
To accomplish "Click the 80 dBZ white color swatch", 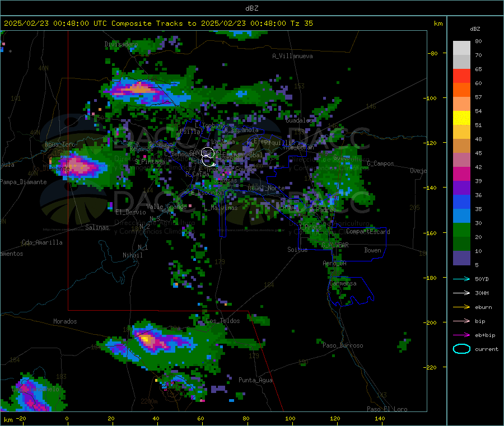I will point(461,48).
